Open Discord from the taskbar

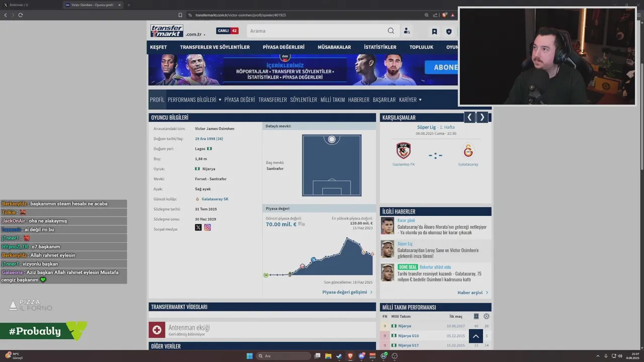pyautogui.click(x=362, y=356)
